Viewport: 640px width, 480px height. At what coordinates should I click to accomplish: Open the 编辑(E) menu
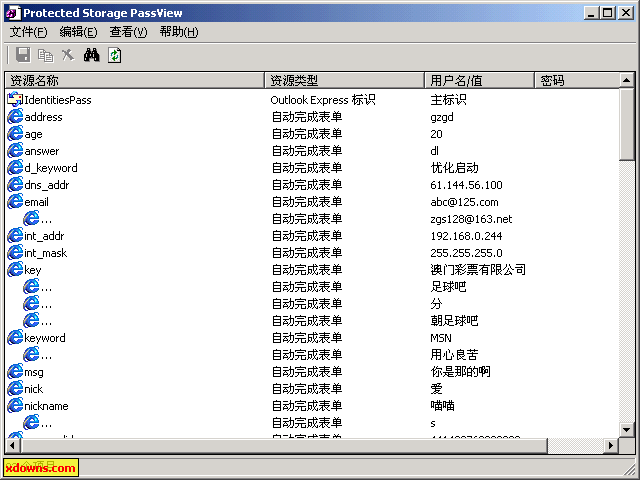pos(78,32)
